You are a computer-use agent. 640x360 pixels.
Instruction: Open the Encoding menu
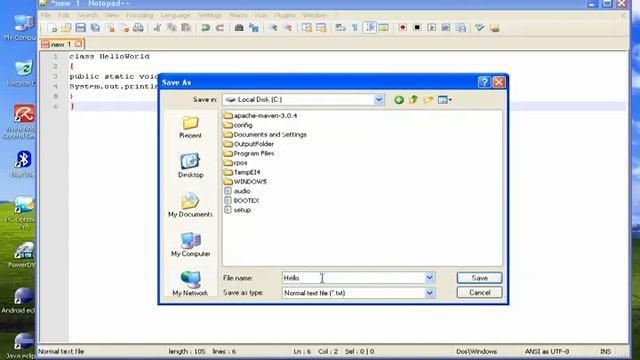pyautogui.click(x=140, y=15)
